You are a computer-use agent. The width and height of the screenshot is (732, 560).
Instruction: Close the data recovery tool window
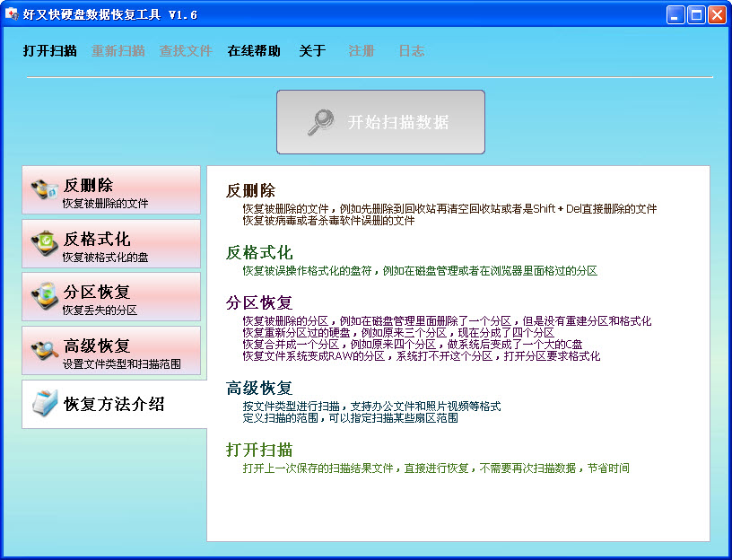717,15
